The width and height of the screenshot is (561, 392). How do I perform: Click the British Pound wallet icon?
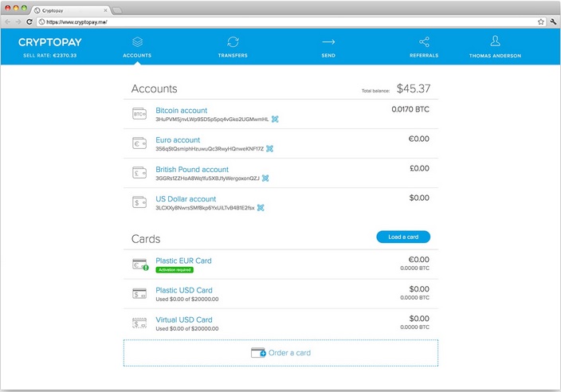click(x=139, y=173)
